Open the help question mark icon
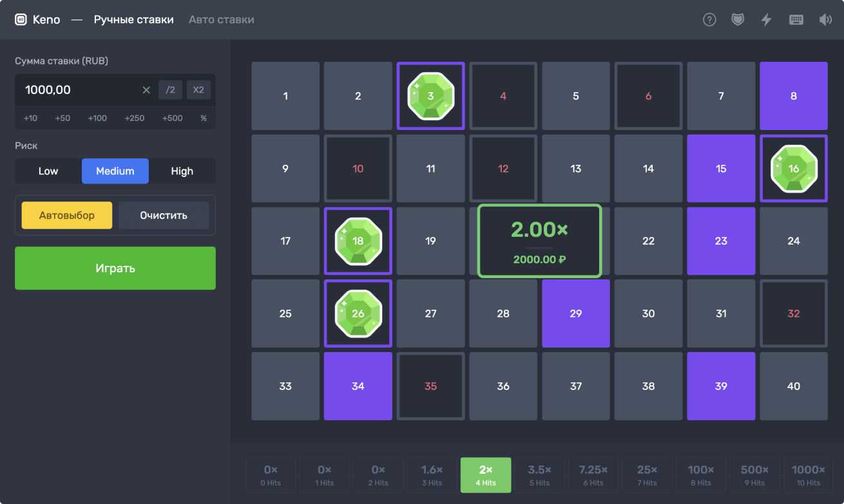The height and width of the screenshot is (504, 844). [x=709, y=20]
